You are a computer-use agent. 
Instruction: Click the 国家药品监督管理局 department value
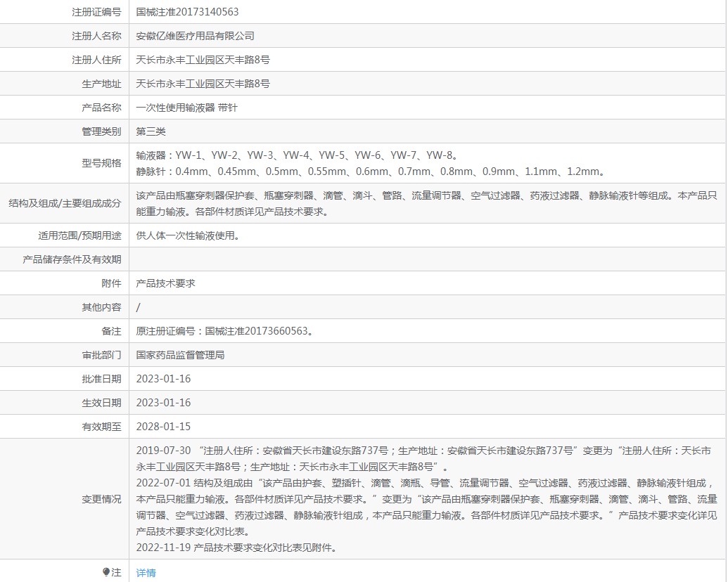pos(180,355)
